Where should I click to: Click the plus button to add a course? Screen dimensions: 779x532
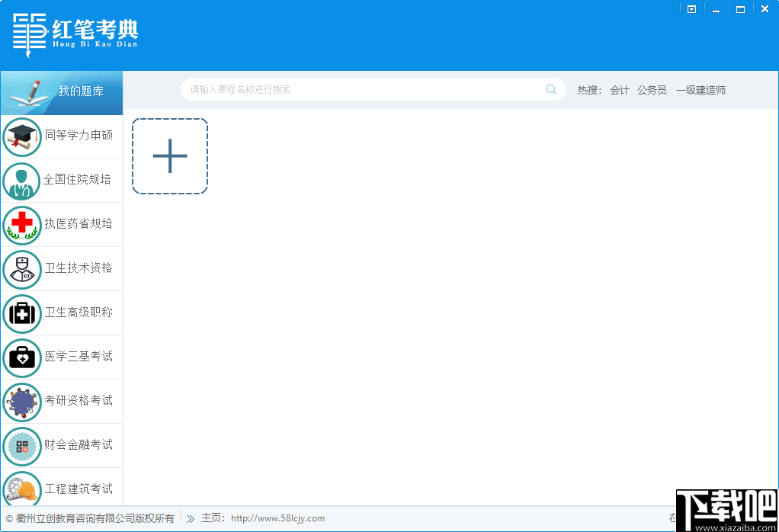[x=169, y=155]
